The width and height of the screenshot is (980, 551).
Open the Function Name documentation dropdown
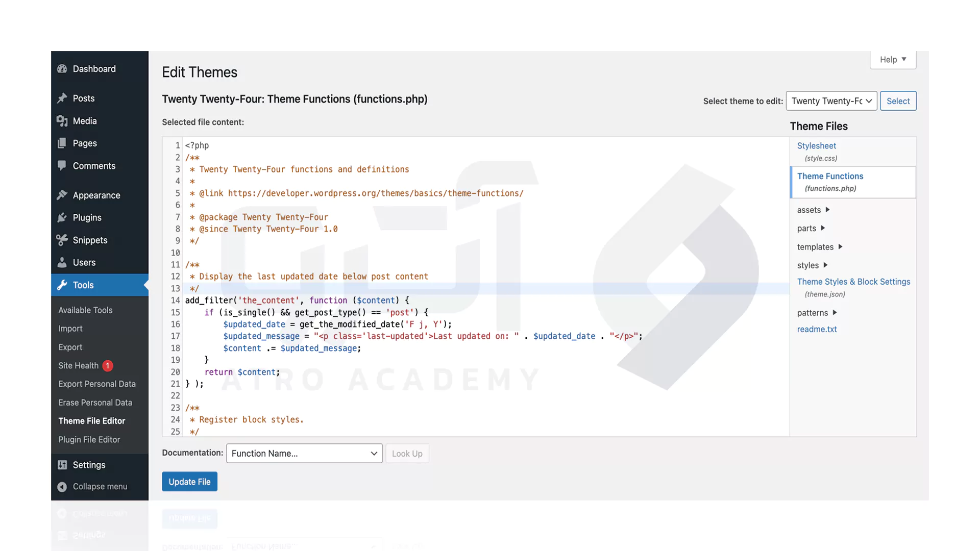coord(304,453)
